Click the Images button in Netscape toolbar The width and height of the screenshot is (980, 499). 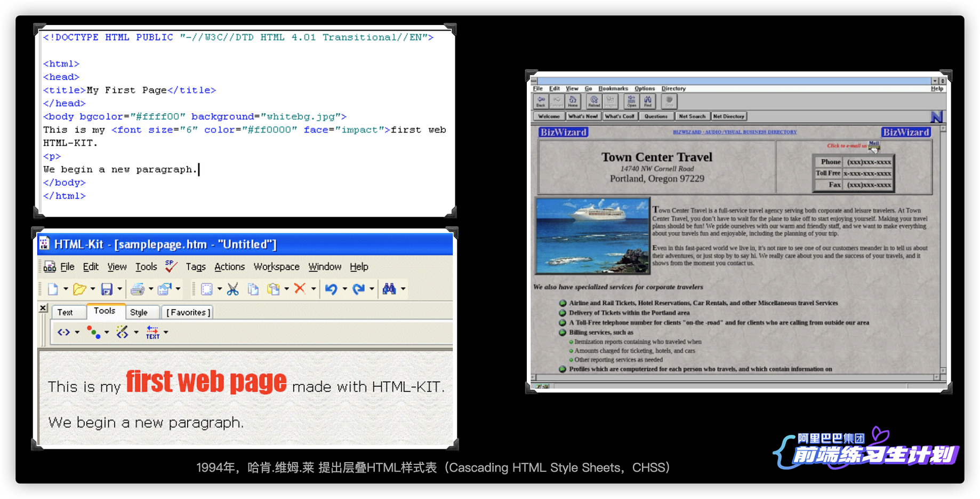[x=610, y=101]
